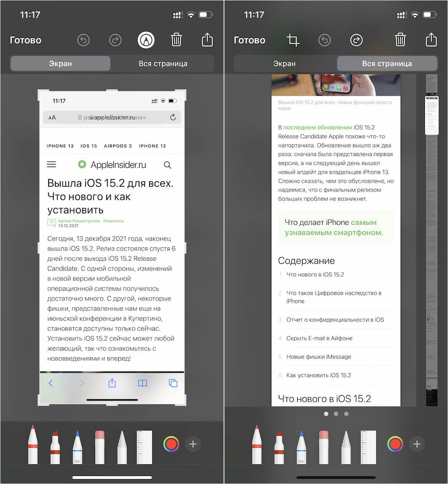Switch to the Вся страница tab on the left screen

pyautogui.click(x=163, y=63)
